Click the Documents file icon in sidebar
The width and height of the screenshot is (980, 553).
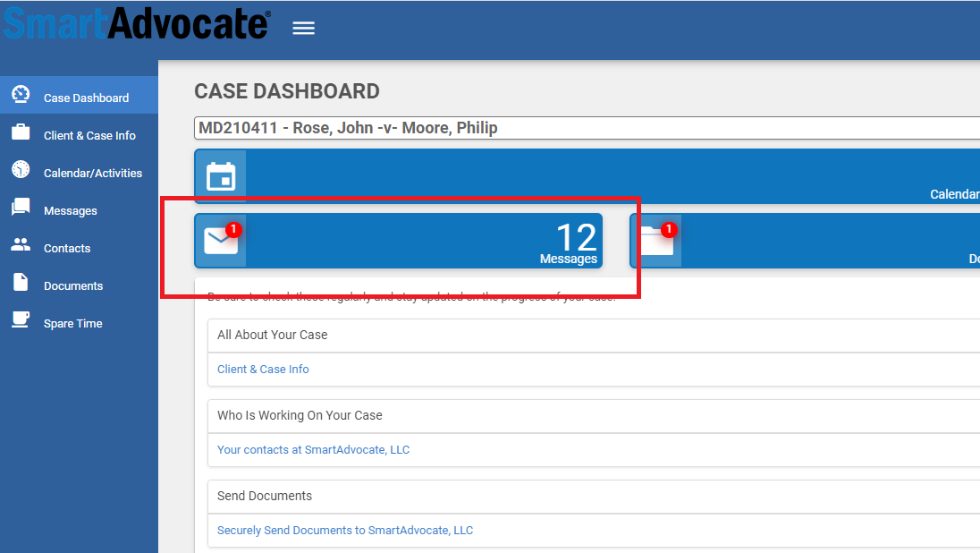pos(21,282)
